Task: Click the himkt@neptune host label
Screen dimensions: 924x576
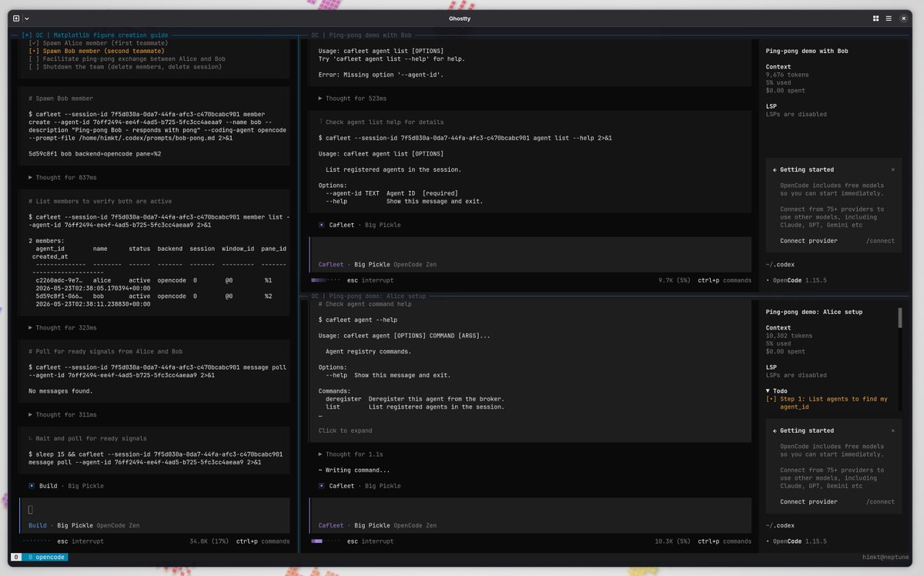Action: point(885,557)
